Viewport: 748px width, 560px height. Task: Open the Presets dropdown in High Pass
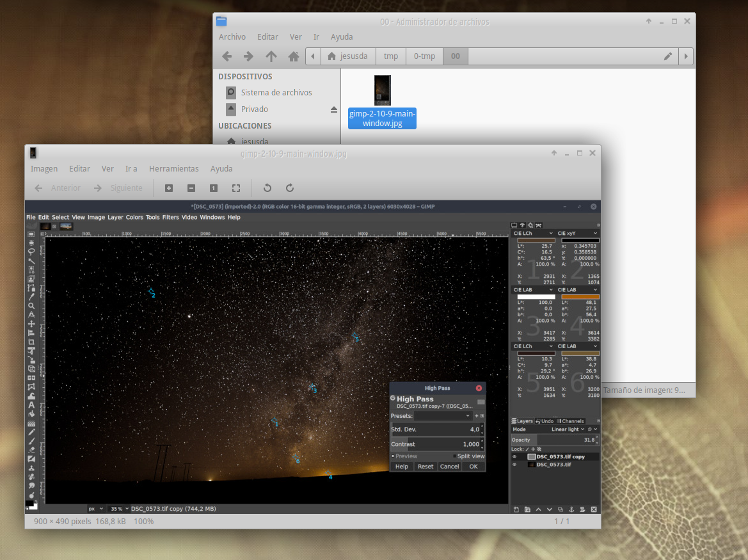pos(442,416)
